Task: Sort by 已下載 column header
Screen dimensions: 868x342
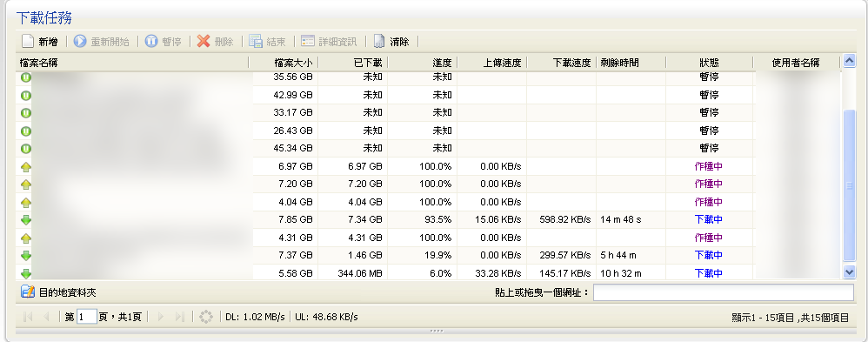Action: 353,63
